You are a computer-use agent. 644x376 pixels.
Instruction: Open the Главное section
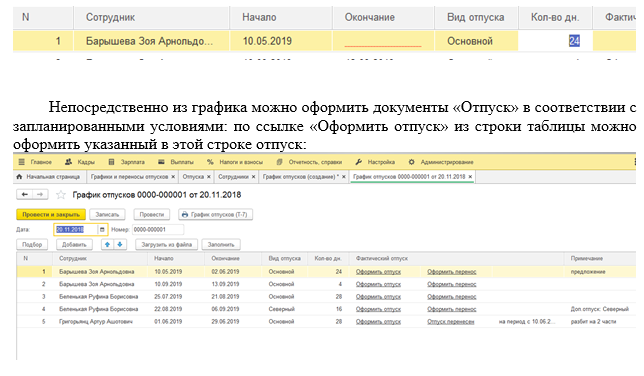point(41,162)
